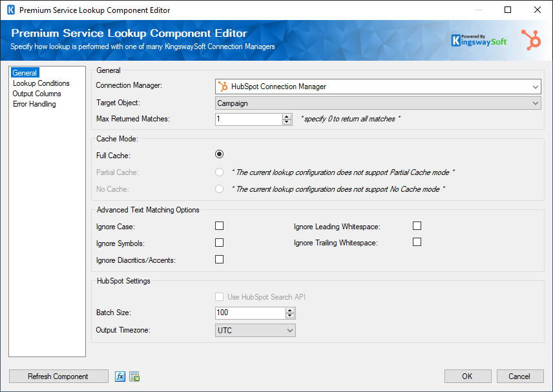Click the KingswaySoft app icon in the title bar
The image size is (553, 392).
[x=11, y=10]
